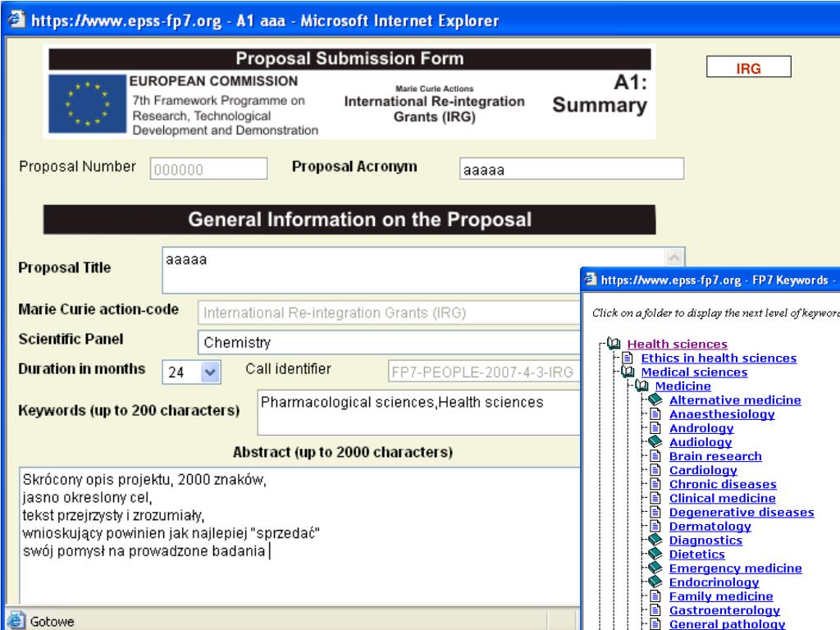
Task: Pick the Endocrinology keyword link
Action: 714,582
